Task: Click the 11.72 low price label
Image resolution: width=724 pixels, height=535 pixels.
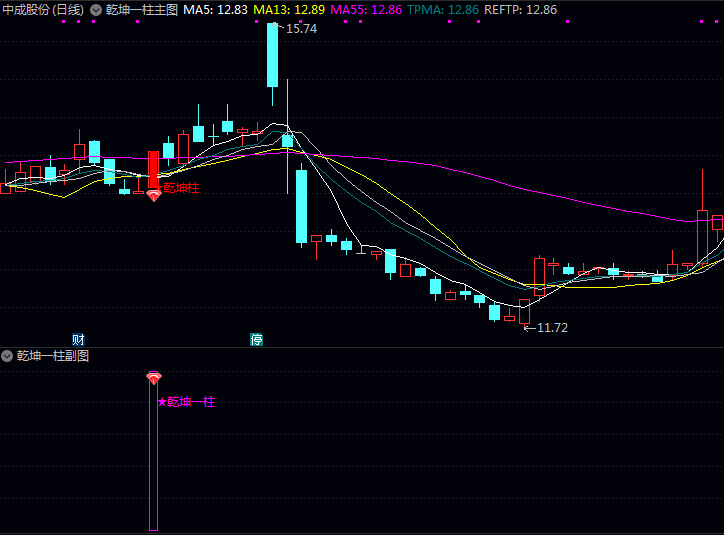Action: 552,328
